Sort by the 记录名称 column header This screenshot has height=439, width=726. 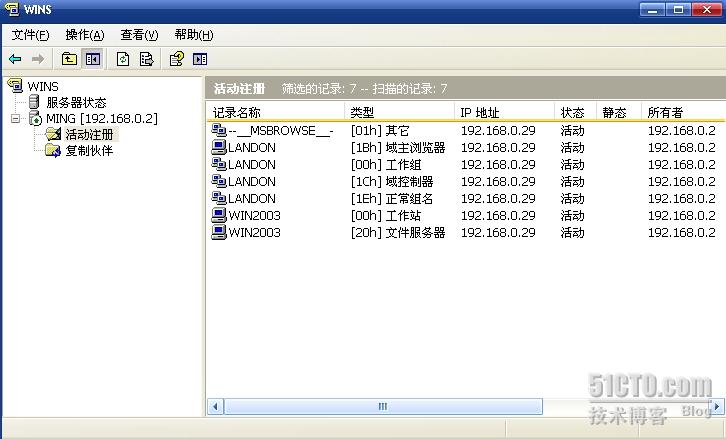click(x=276, y=112)
